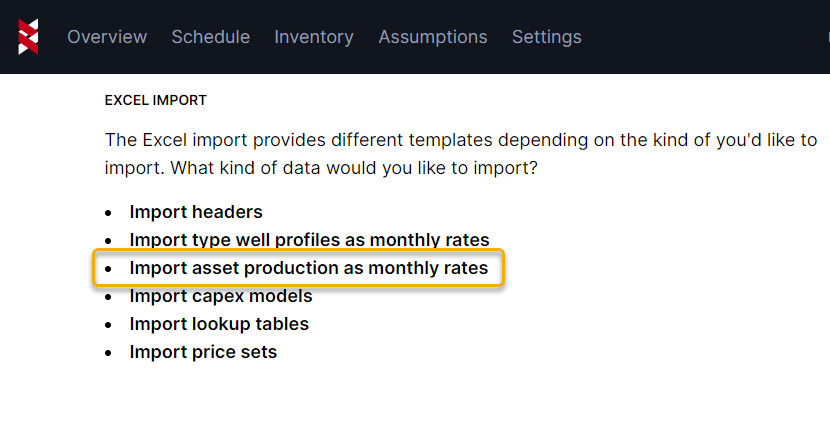Click the Excel import description paragraph
Image resolution: width=830 pixels, height=421 pixels.
point(460,154)
